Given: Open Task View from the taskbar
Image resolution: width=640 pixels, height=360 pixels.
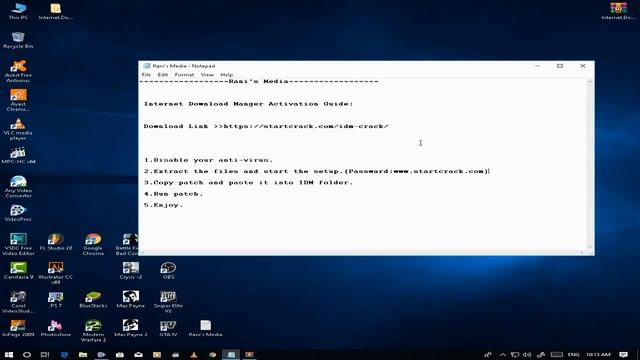Looking at the screenshot, I should [45, 355].
